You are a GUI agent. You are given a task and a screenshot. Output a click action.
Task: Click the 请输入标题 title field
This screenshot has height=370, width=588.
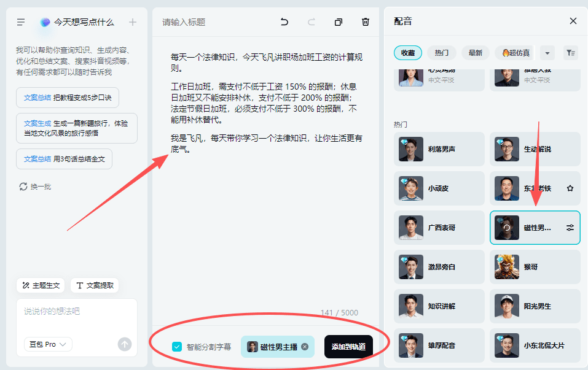tap(184, 22)
